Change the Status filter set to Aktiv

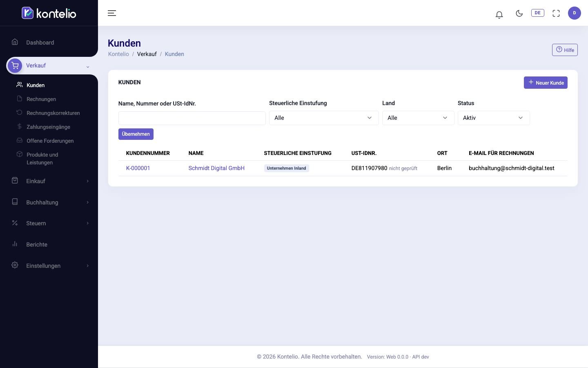click(494, 118)
